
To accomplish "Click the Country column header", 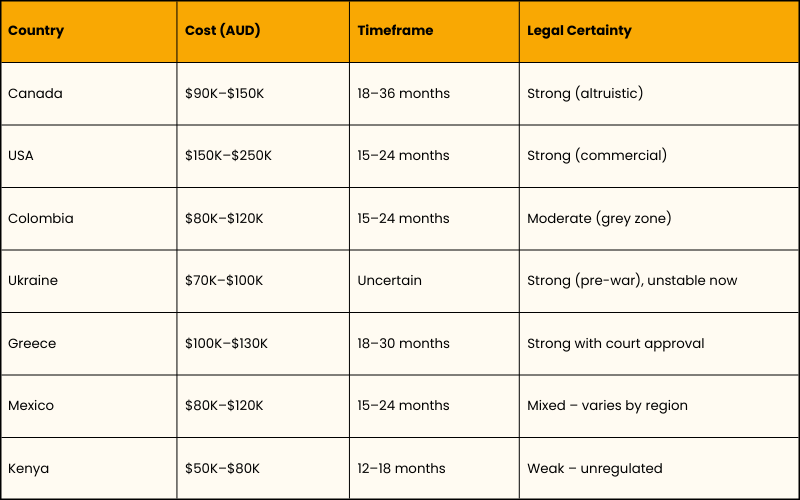I will pyautogui.click(x=36, y=30).
